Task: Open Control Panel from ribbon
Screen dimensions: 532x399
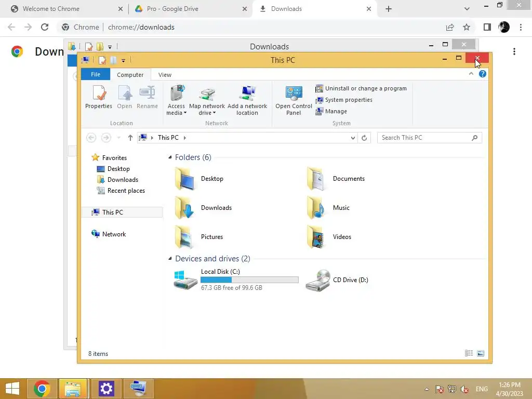Action: click(294, 100)
